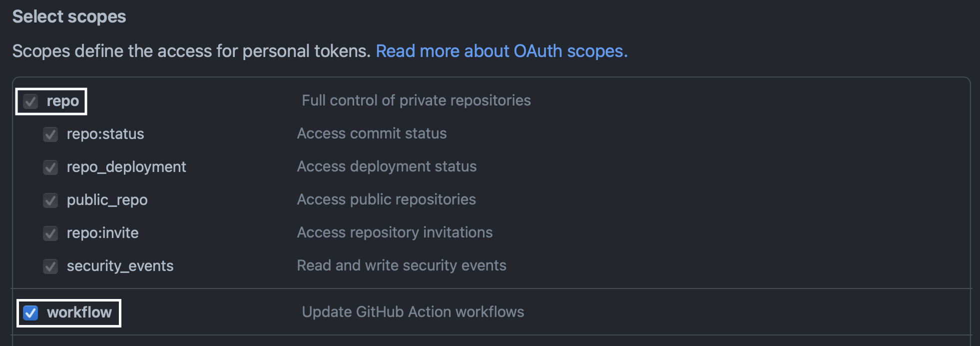The height and width of the screenshot is (346, 980).
Task: Click the public_repo label text
Action: [x=107, y=200]
